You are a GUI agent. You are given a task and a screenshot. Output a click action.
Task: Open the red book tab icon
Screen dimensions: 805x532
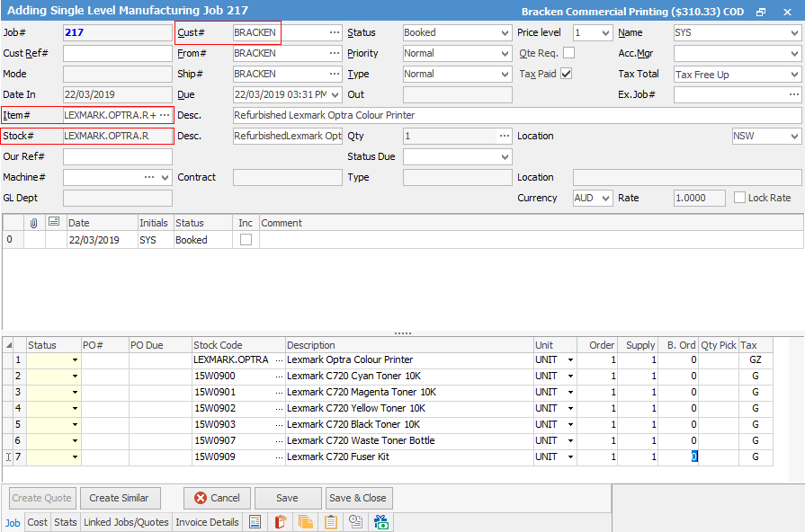(281, 522)
